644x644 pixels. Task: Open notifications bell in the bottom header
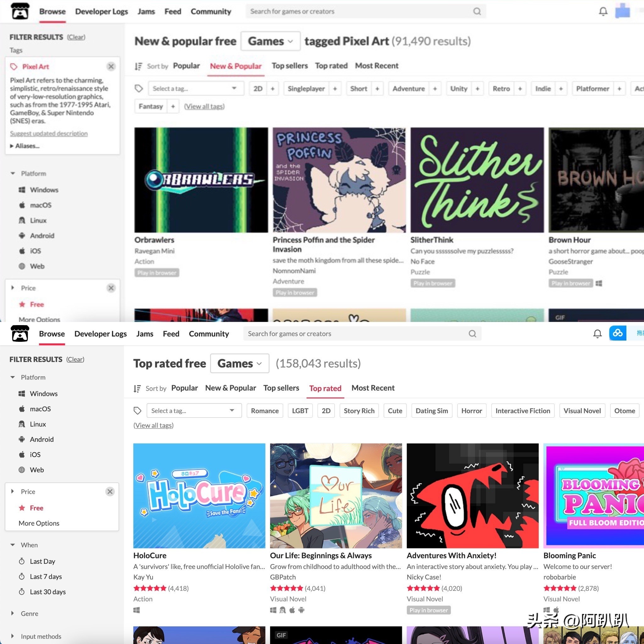click(597, 334)
